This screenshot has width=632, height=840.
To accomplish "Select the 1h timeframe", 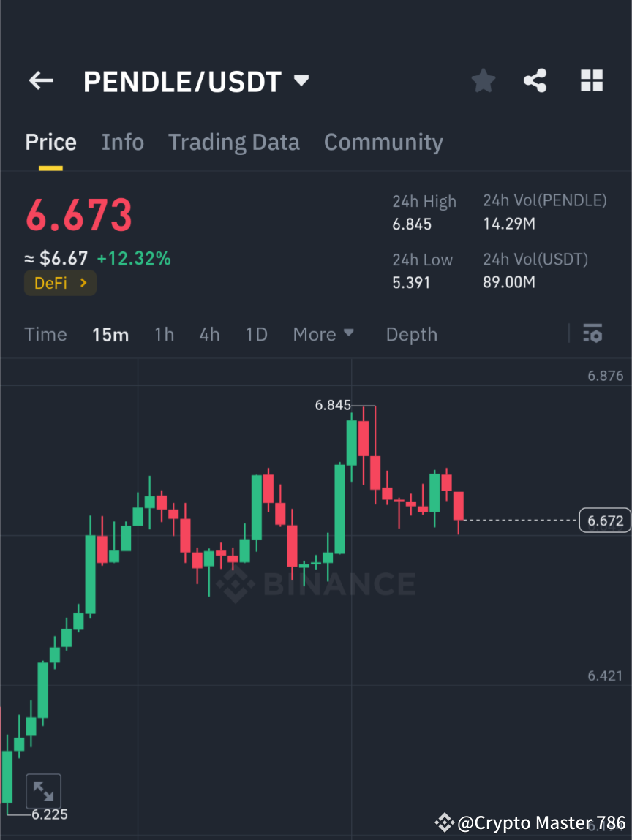I will tap(164, 334).
